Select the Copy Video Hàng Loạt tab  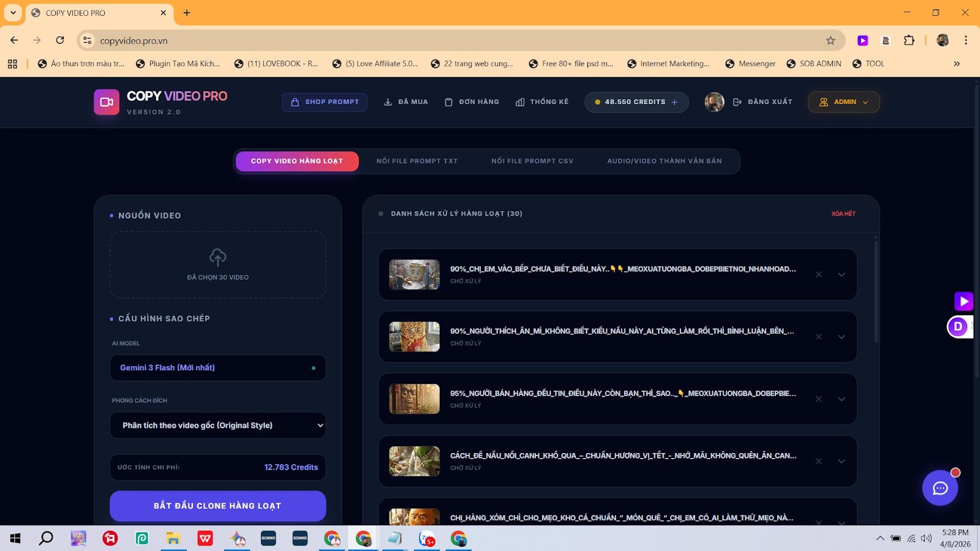[297, 161]
